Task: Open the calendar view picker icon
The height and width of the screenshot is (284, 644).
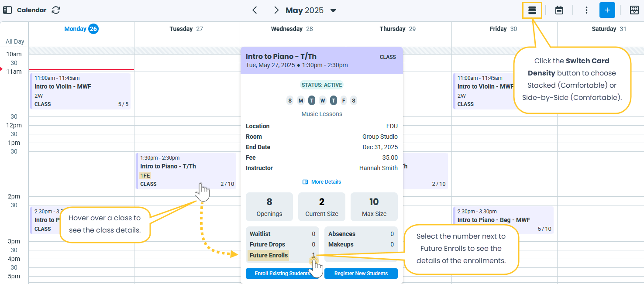Action: pyautogui.click(x=559, y=10)
